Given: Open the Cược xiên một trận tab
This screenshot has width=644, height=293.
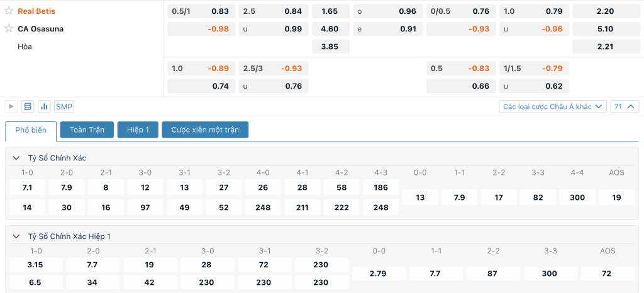Looking at the screenshot, I should (205, 130).
